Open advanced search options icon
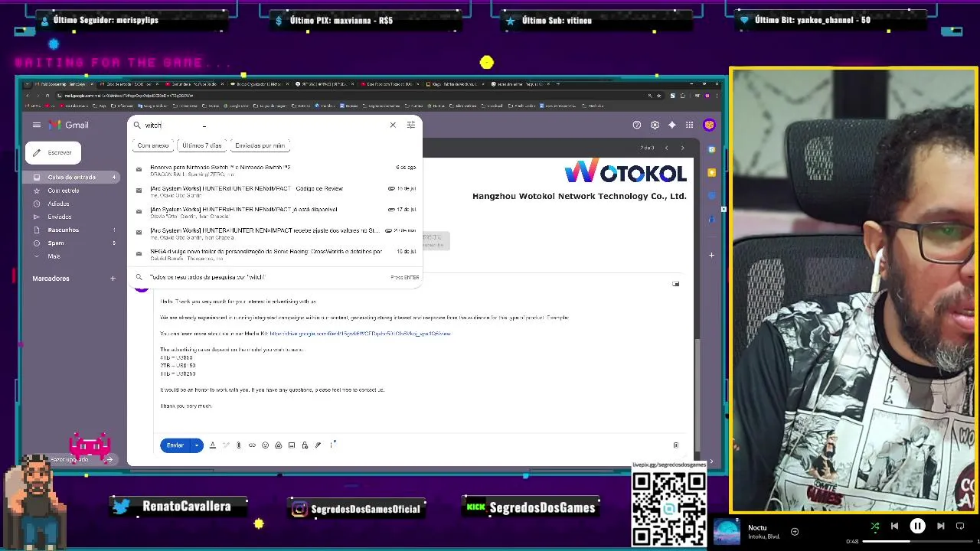The image size is (980, 551). pyautogui.click(x=411, y=125)
